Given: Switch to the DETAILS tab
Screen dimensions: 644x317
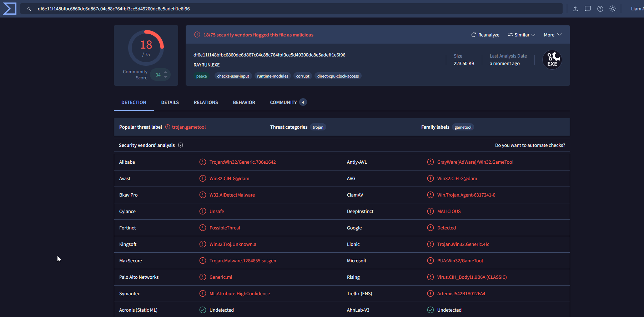Looking at the screenshot, I should [170, 102].
